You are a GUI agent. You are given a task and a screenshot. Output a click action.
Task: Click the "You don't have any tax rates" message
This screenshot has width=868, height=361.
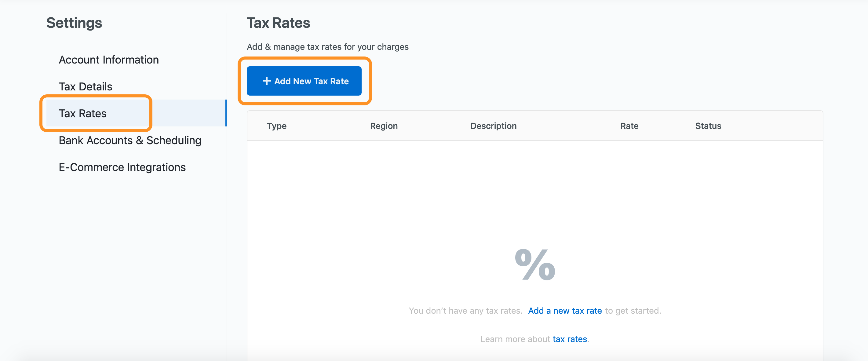(465, 310)
